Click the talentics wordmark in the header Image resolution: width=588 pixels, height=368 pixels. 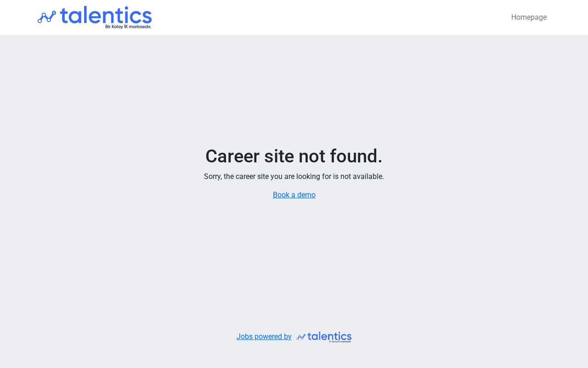tap(106, 15)
